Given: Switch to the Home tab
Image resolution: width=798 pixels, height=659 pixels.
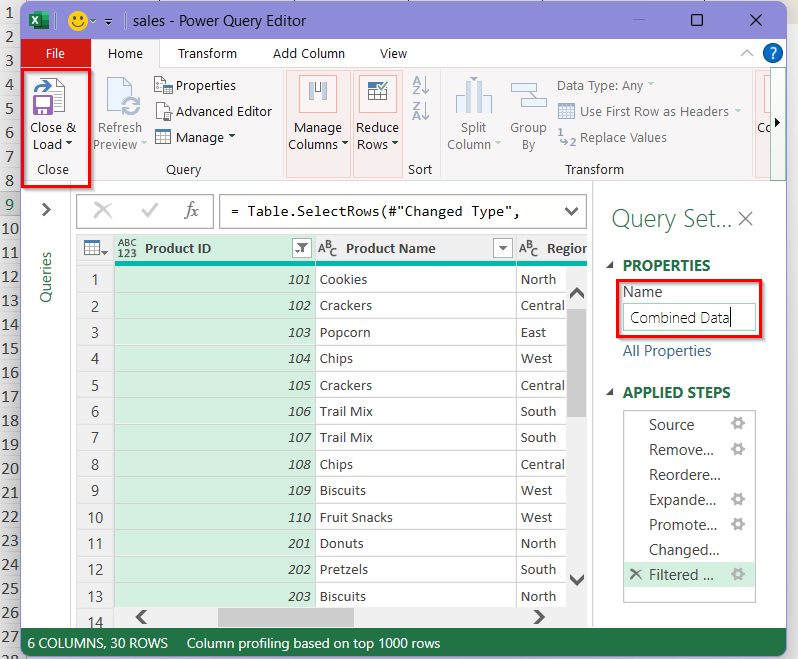Looking at the screenshot, I should point(125,53).
